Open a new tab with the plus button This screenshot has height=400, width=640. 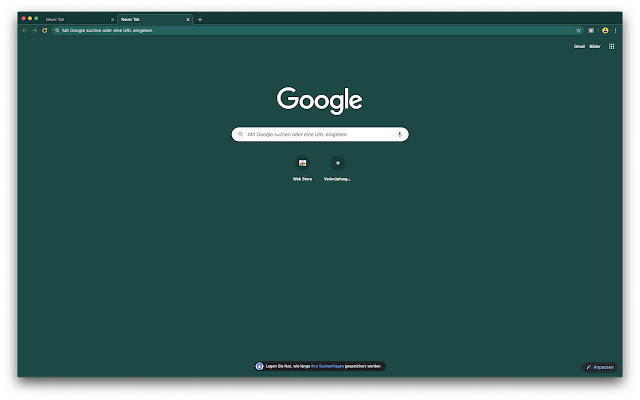[x=200, y=19]
